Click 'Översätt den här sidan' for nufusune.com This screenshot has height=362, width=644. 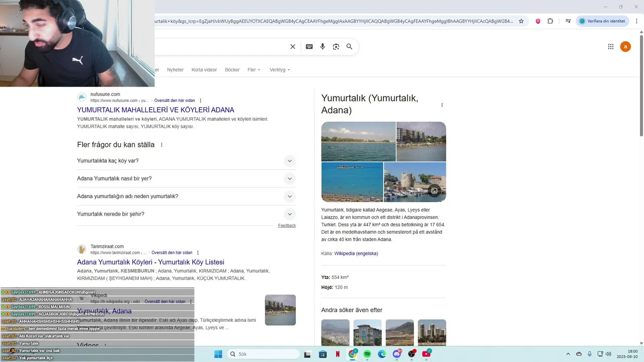click(x=175, y=101)
